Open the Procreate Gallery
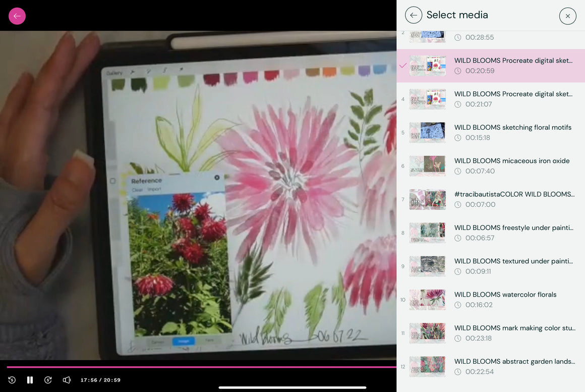Viewport: 585px width, 392px height. (x=114, y=72)
